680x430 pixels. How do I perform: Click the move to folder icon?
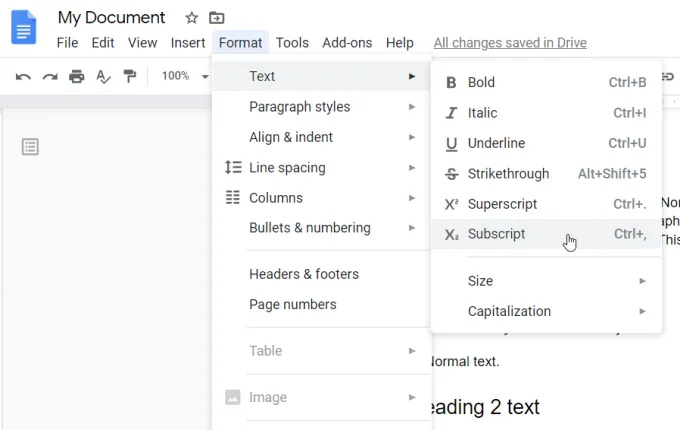coord(217,18)
